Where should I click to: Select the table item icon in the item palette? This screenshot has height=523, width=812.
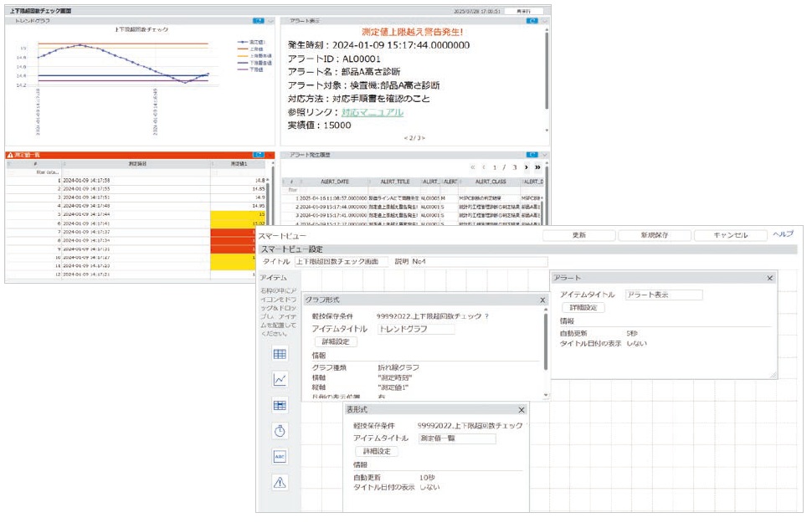pos(280,354)
